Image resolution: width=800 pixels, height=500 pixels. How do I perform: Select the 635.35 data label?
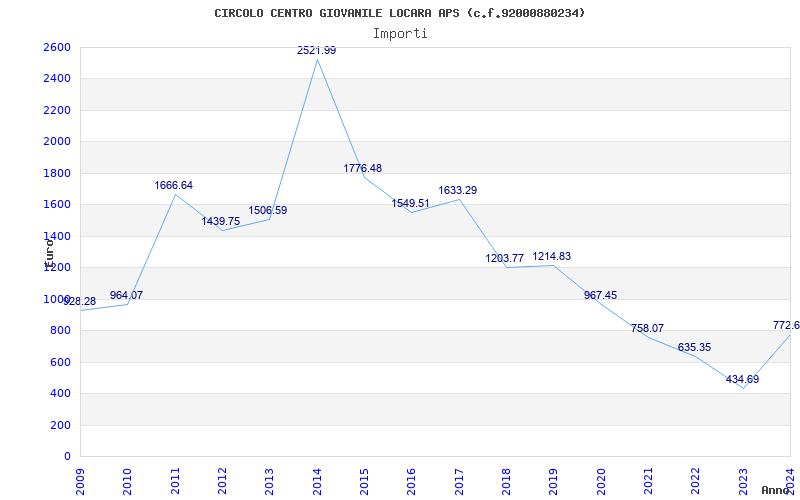[x=694, y=347]
